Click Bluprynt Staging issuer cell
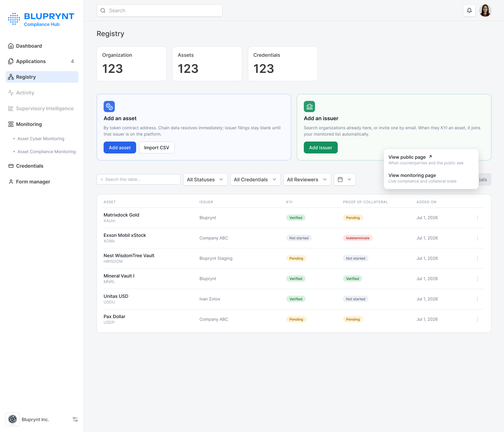This screenshot has height=432, width=504. pyautogui.click(x=216, y=259)
